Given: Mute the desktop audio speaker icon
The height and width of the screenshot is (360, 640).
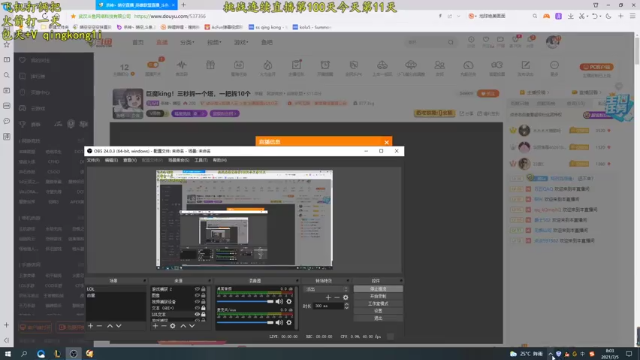Looking at the screenshot, I should (x=279, y=301).
